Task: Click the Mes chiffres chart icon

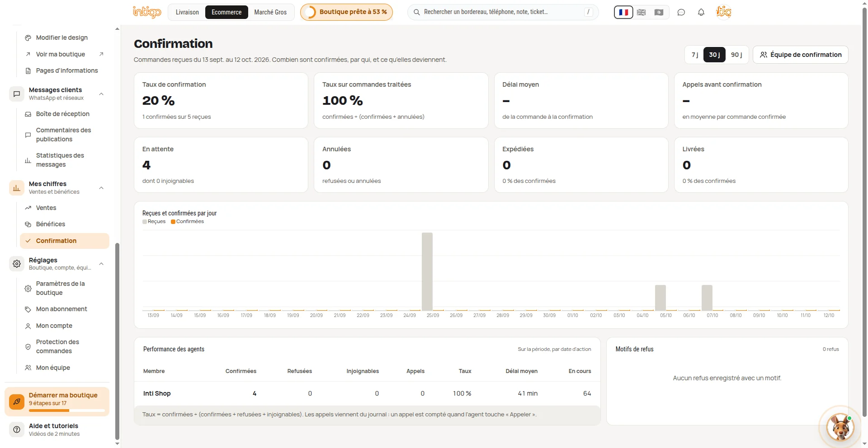Action: (x=17, y=188)
